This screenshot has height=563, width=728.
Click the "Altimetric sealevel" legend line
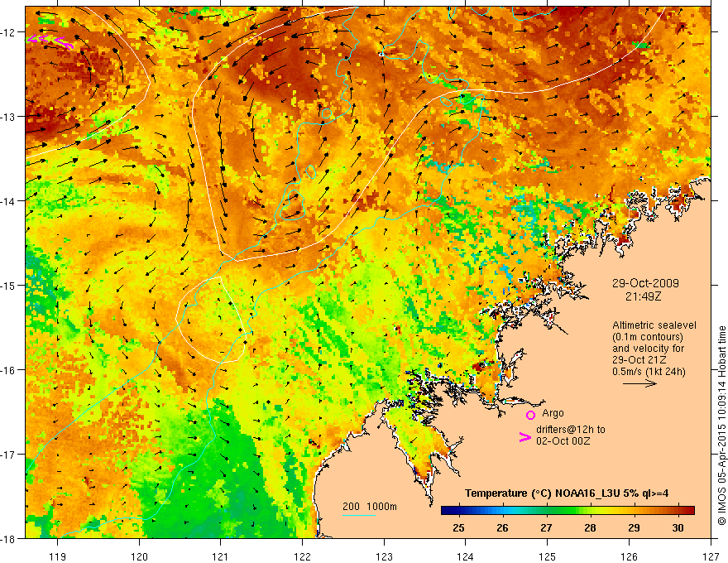tap(654, 325)
